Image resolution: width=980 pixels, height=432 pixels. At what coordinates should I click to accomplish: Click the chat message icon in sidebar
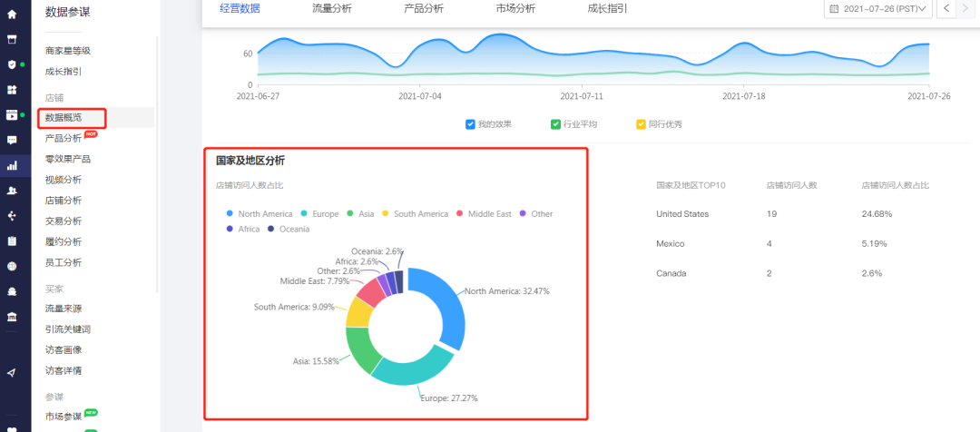pos(12,140)
